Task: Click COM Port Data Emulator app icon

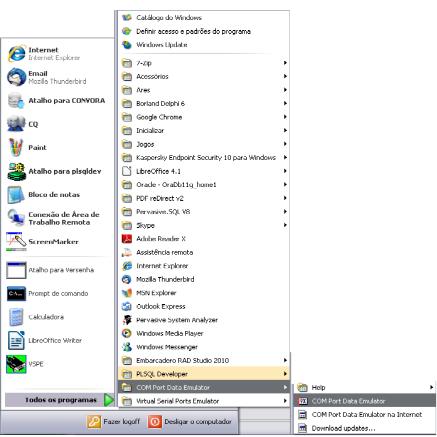Action: [x=302, y=401]
